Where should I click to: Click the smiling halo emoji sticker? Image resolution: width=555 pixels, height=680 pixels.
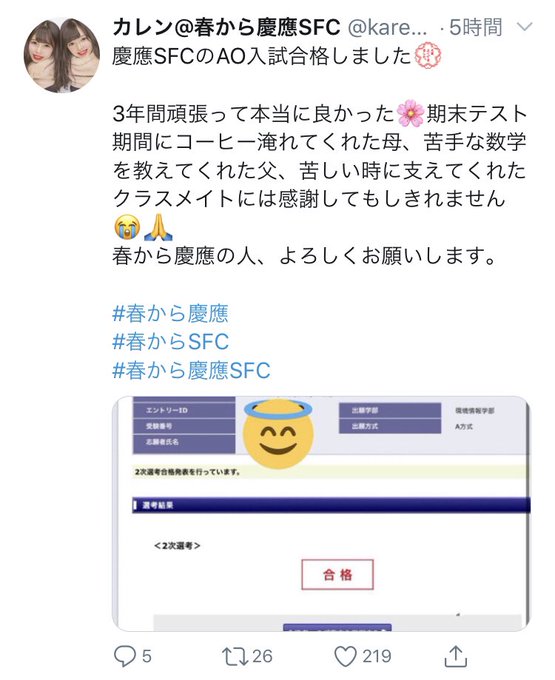click(x=278, y=434)
